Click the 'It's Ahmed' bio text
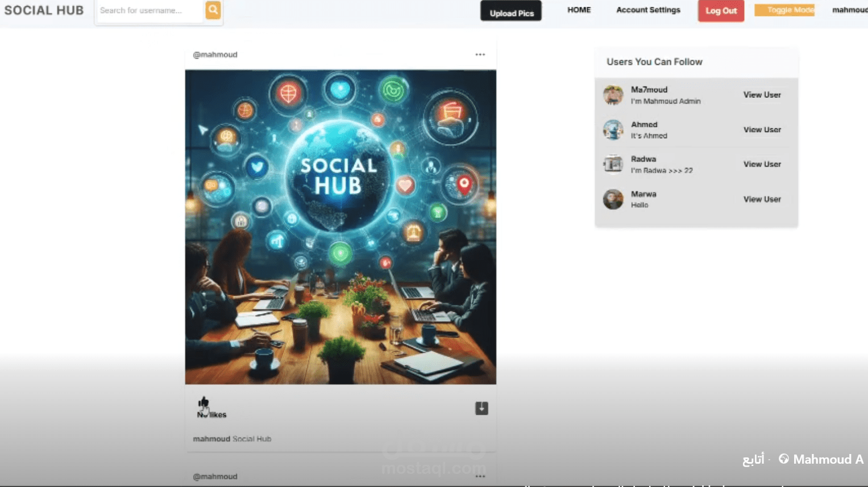 coord(649,136)
